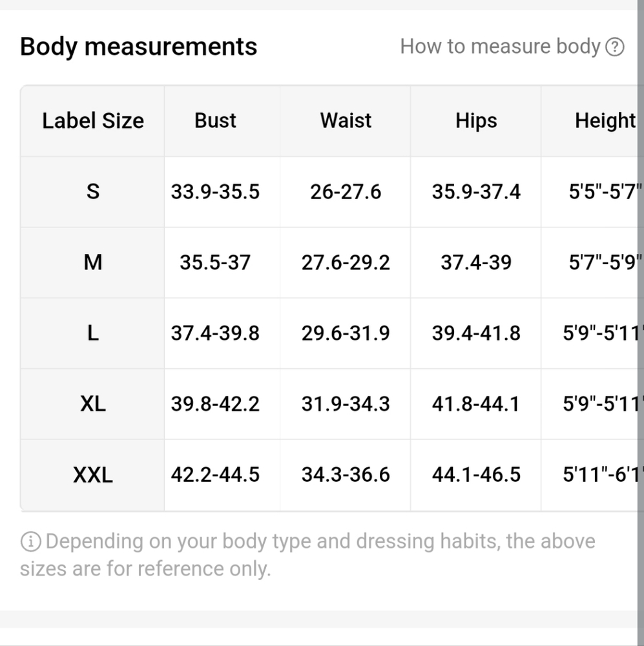644x646 pixels.
Task: Click the question mark help icon
Action: click(615, 47)
